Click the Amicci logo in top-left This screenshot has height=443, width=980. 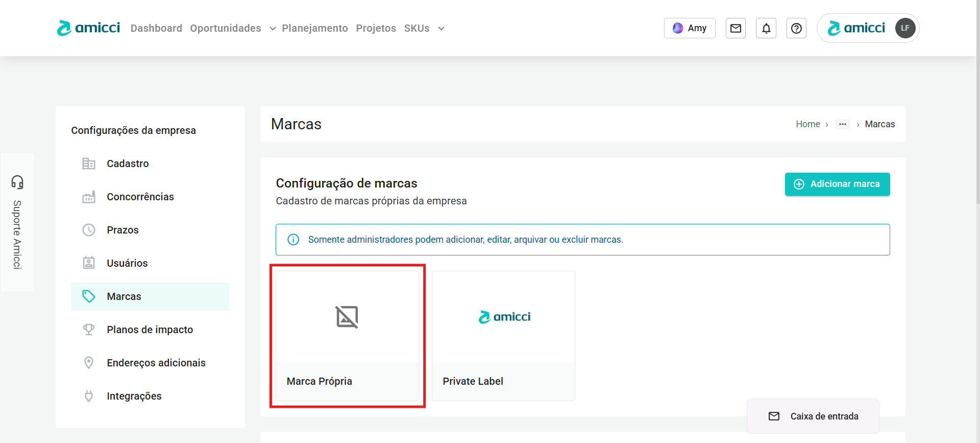tap(89, 28)
